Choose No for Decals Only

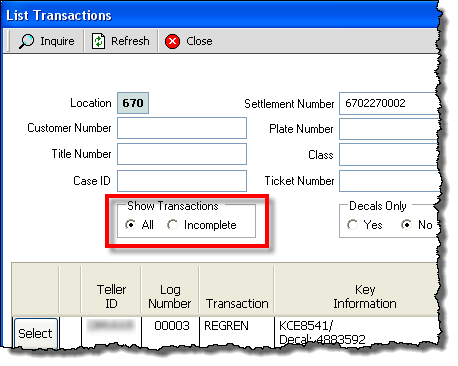pos(406,225)
